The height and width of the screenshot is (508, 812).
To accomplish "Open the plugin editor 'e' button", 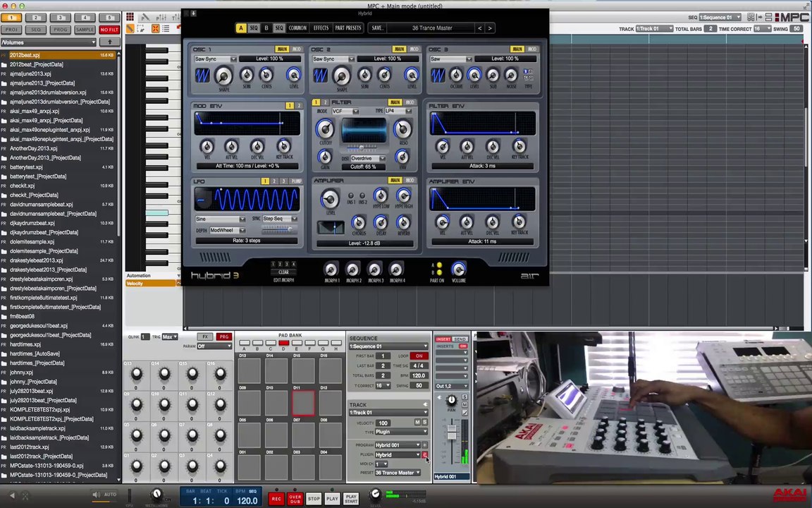I will coord(424,454).
